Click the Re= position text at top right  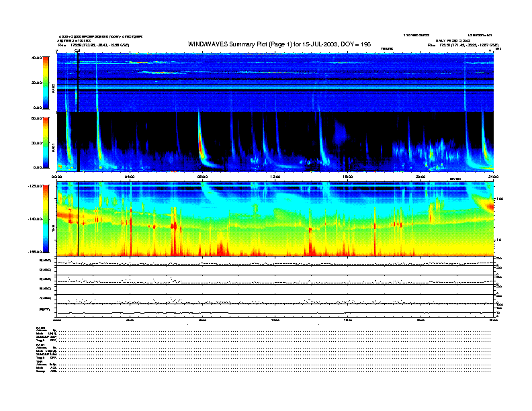click(x=463, y=45)
